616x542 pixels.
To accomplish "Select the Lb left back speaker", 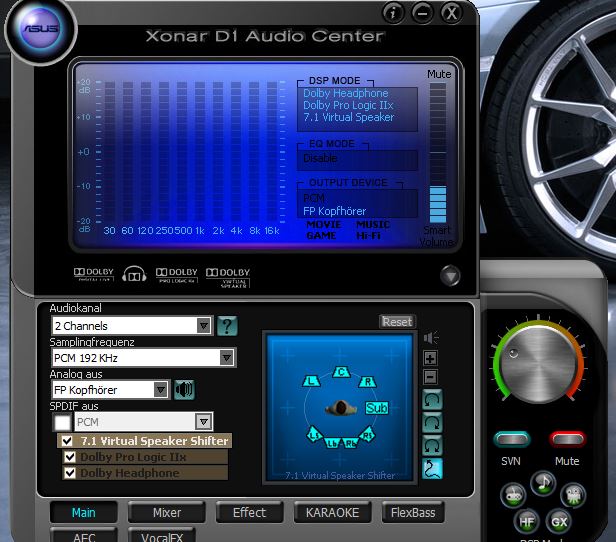I will pos(332,443).
